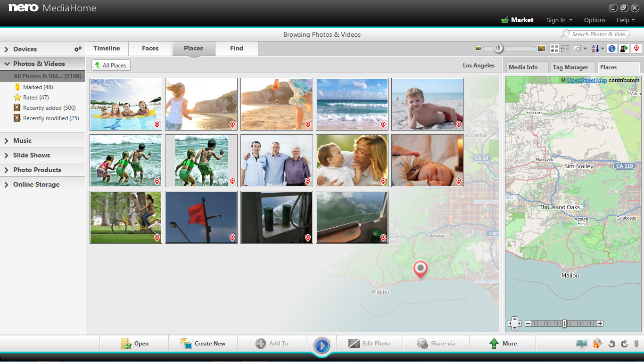Rotate photo left with counterclockwise arrow
644x362 pixels.
coord(612,344)
